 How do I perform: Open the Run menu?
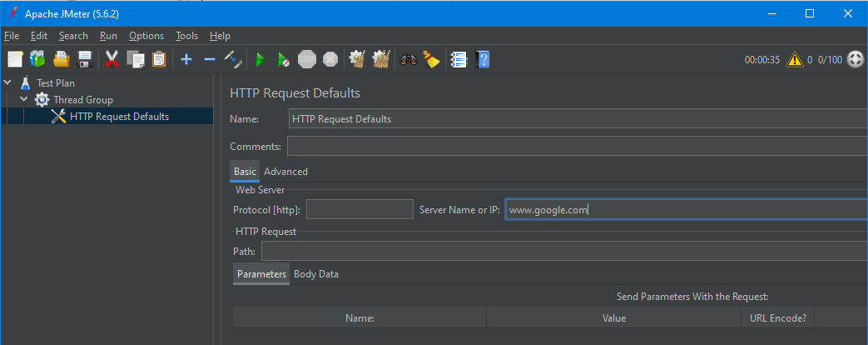click(x=108, y=36)
